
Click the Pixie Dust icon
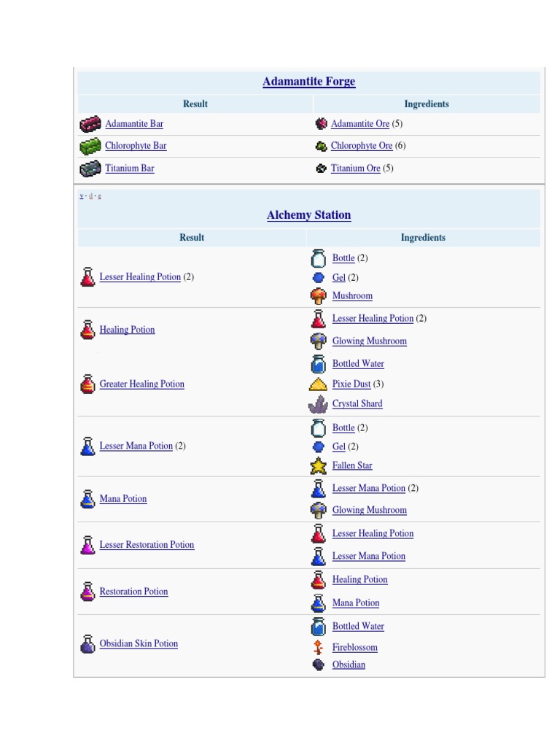tap(318, 384)
